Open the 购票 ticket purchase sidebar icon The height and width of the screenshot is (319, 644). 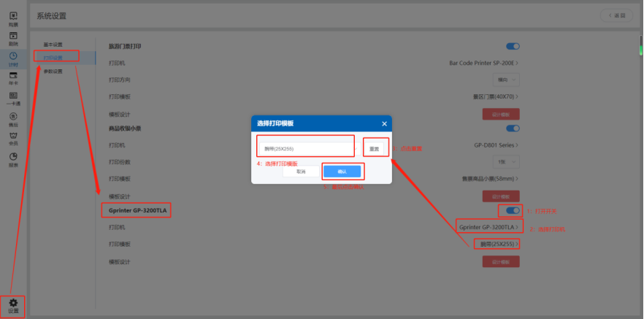(13, 18)
